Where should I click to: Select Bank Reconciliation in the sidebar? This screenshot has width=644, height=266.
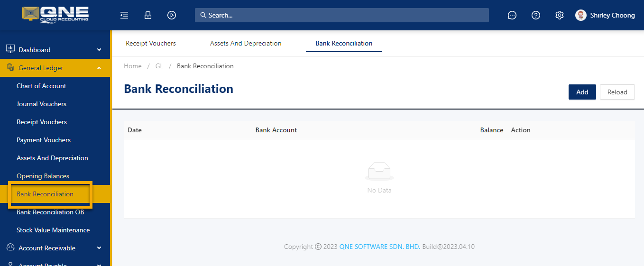45,194
